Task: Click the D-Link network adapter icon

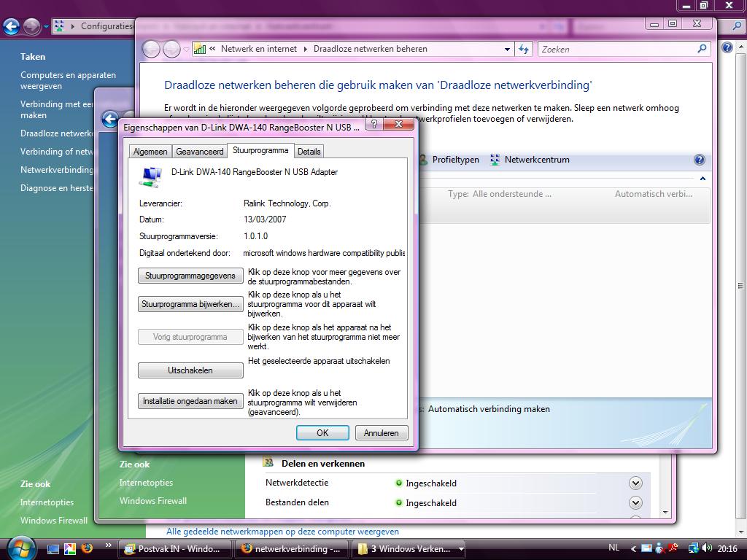Action: point(150,176)
